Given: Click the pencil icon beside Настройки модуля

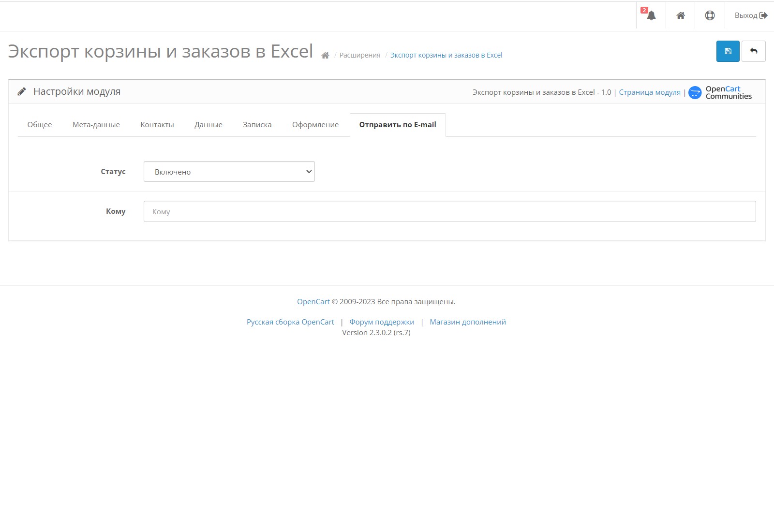Looking at the screenshot, I should [x=22, y=91].
